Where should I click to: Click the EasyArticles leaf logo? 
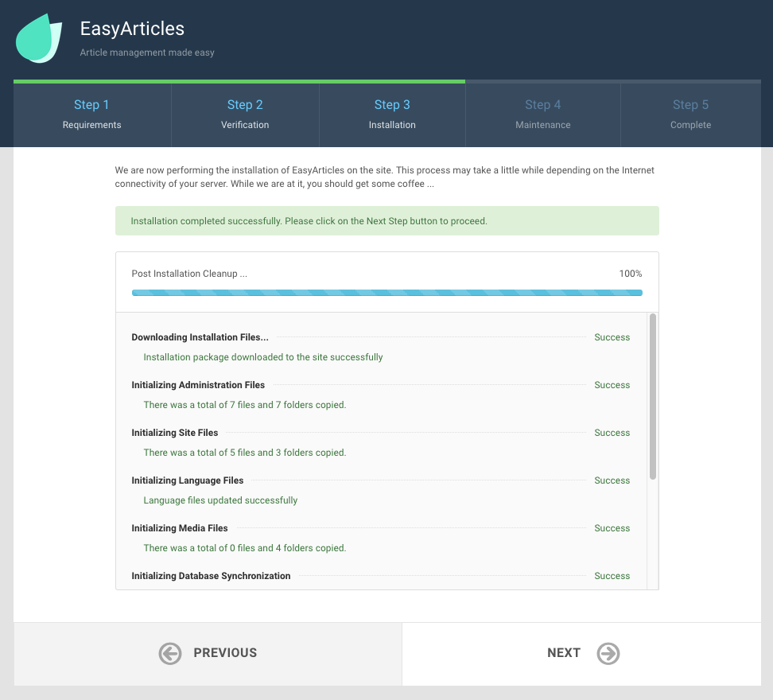coord(39,38)
